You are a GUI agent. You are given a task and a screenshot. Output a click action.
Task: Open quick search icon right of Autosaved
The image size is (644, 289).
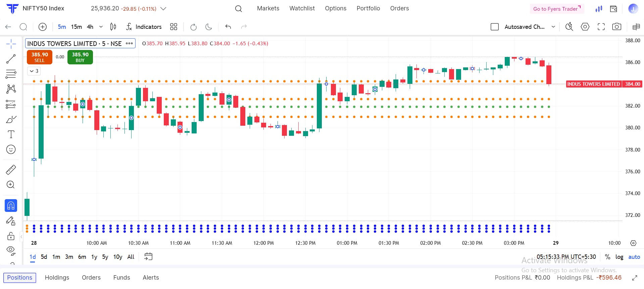(x=569, y=27)
